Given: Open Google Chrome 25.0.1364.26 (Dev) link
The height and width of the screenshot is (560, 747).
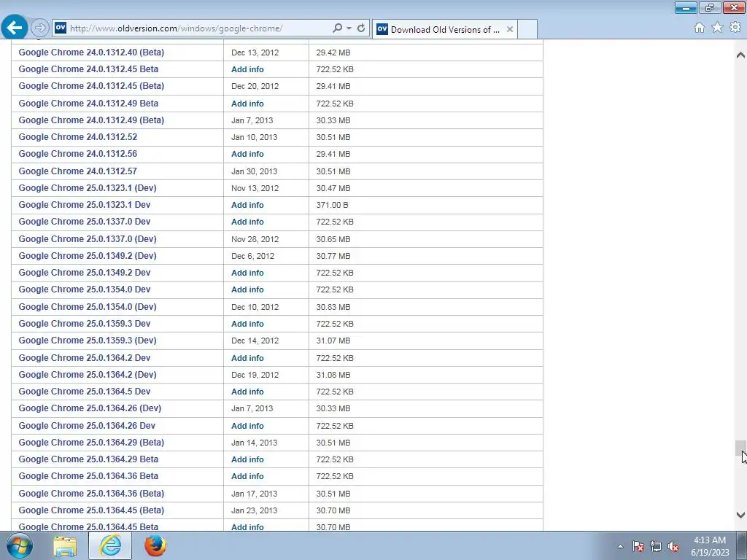Looking at the screenshot, I should (90, 408).
